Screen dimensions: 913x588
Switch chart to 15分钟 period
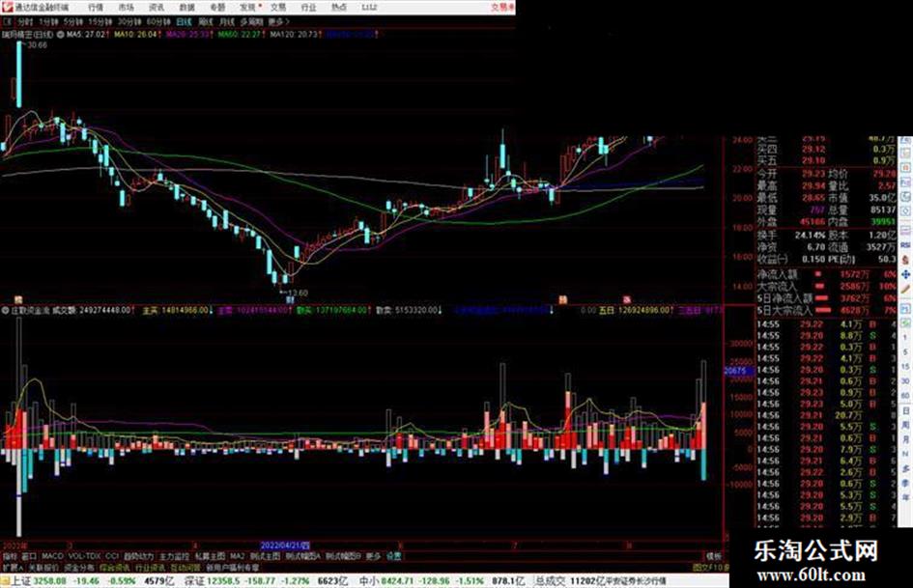pos(100,21)
